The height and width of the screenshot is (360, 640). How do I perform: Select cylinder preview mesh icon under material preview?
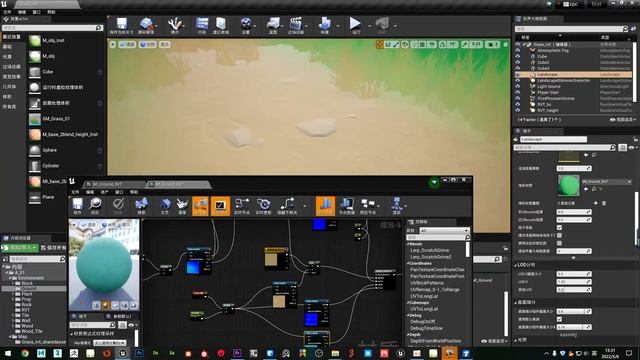pyautogui.click(x=96, y=305)
